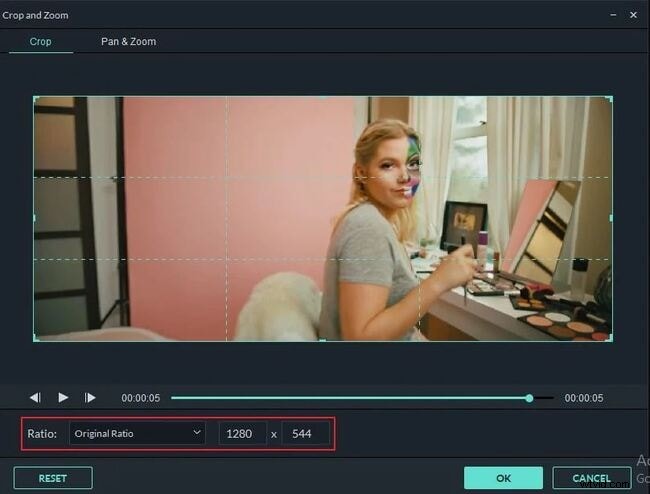
Task: Click the height field showing 544
Action: (x=306, y=433)
